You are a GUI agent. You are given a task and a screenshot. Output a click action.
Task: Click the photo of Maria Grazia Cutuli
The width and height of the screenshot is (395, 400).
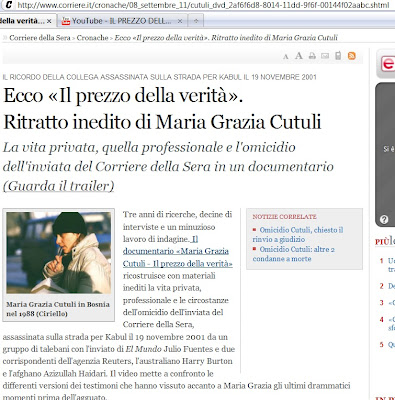[59, 253]
